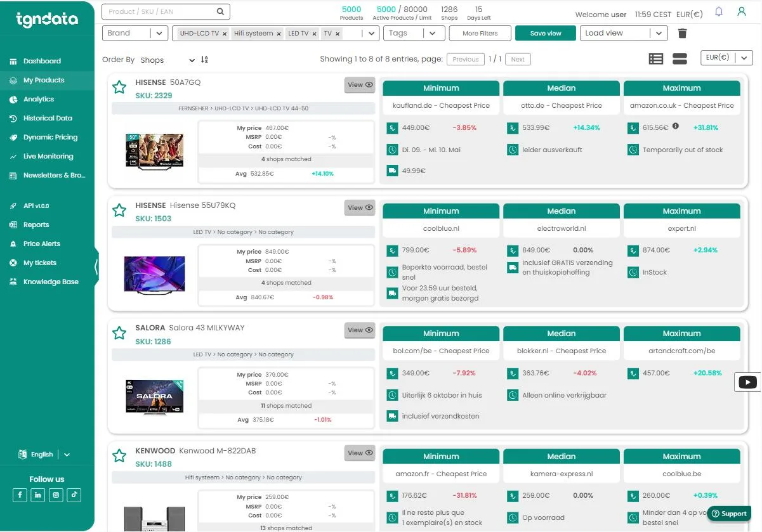Collapse the sidebar with arrow handle
Image resolution: width=762 pixels, height=532 pixels.
pos(96,266)
